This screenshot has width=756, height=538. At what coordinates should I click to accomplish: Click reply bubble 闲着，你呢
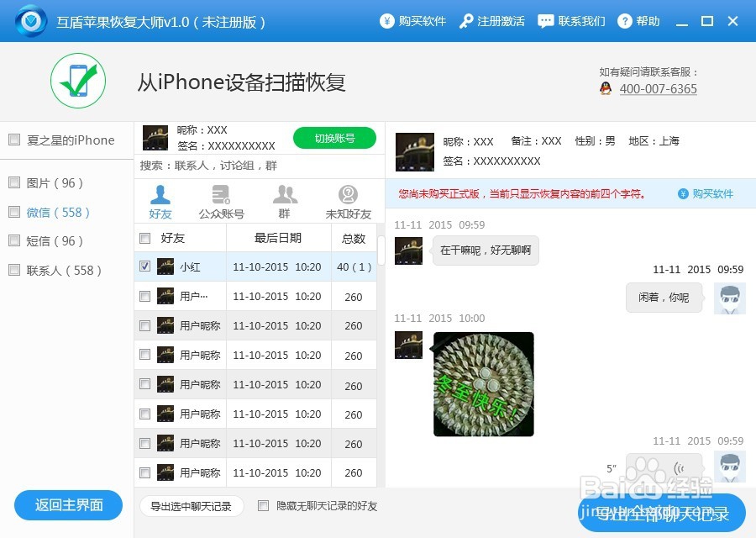[x=664, y=298]
